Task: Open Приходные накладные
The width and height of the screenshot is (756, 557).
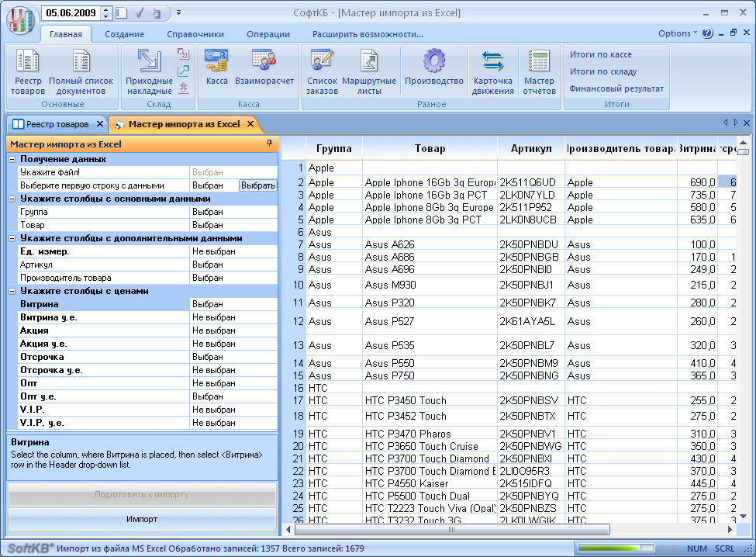Action: [149, 71]
